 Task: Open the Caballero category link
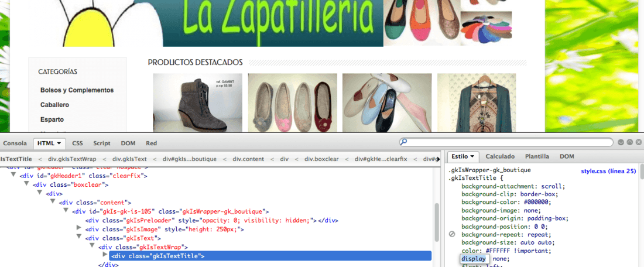[54, 105]
